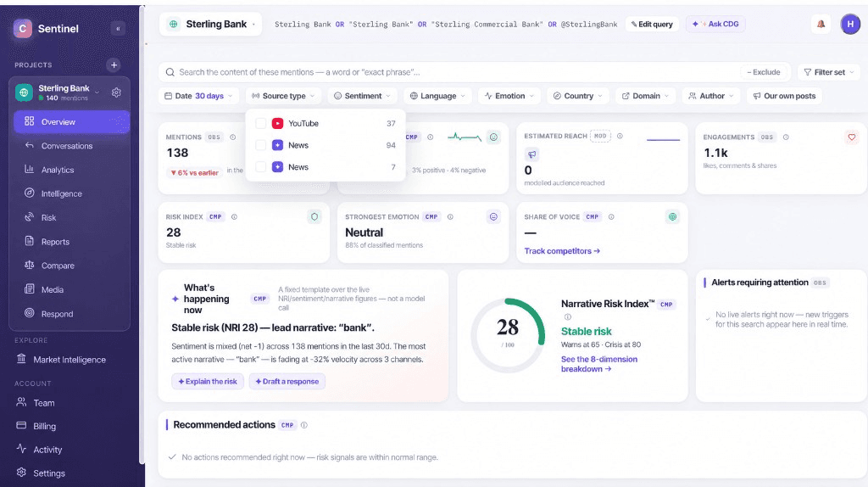
Task: Click the smiley icon on the sentiment card
Action: click(x=493, y=137)
